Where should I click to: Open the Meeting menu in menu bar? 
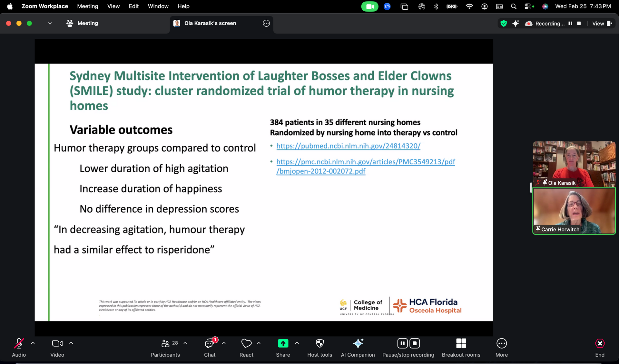click(x=87, y=6)
